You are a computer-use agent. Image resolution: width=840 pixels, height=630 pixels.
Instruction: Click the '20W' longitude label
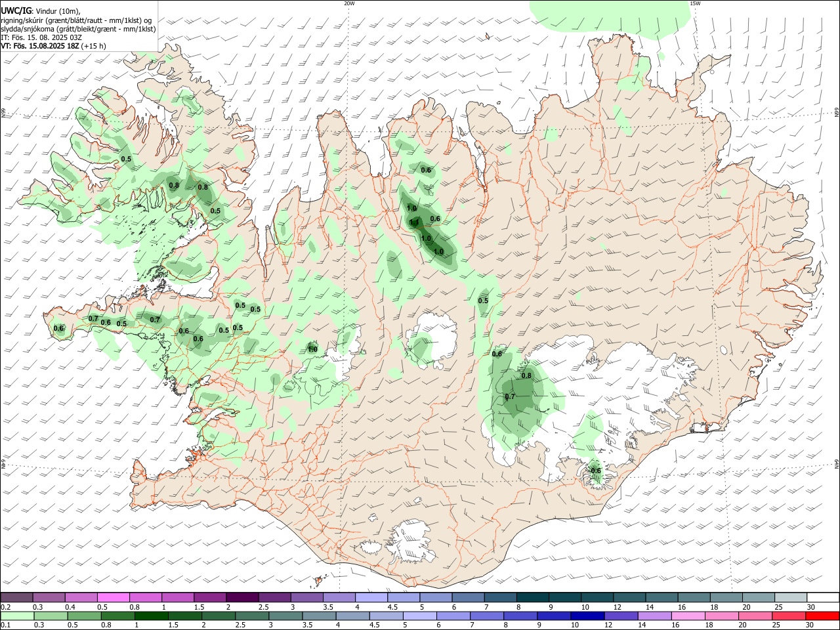(x=349, y=3)
